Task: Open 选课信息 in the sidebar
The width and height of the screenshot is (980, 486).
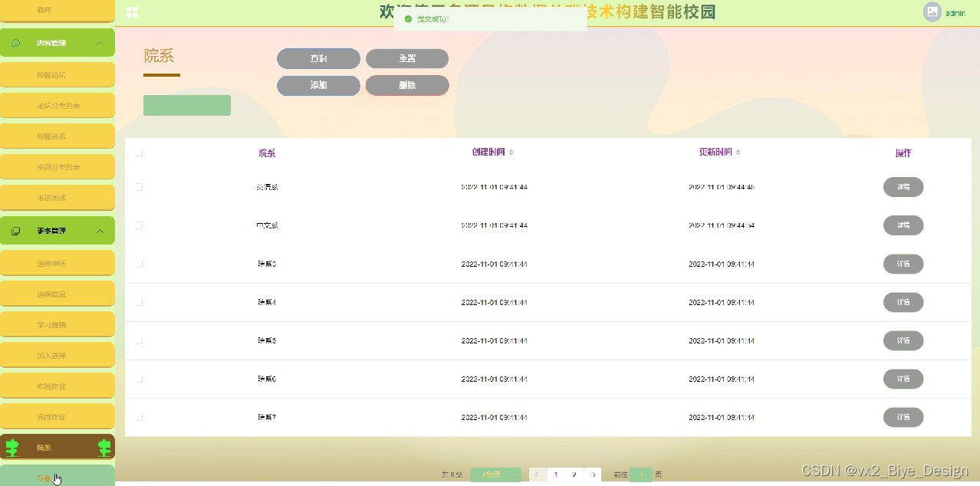Action: [x=58, y=294]
